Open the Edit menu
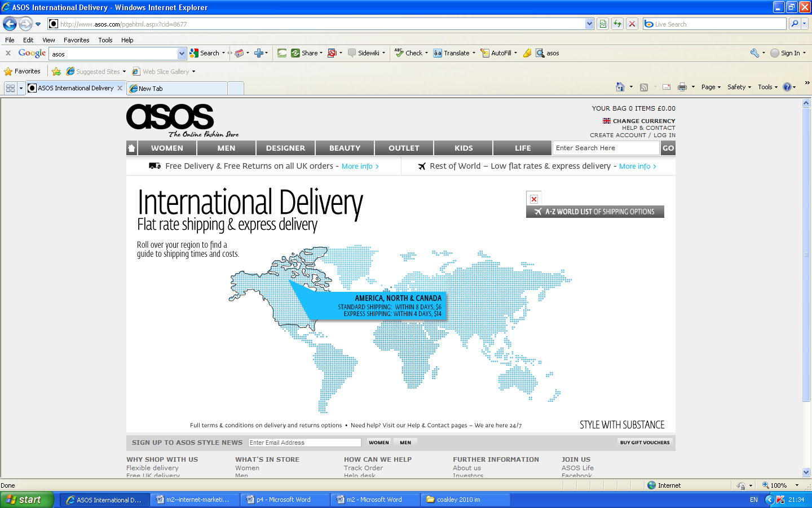This screenshot has height=508, width=812. (x=28, y=40)
